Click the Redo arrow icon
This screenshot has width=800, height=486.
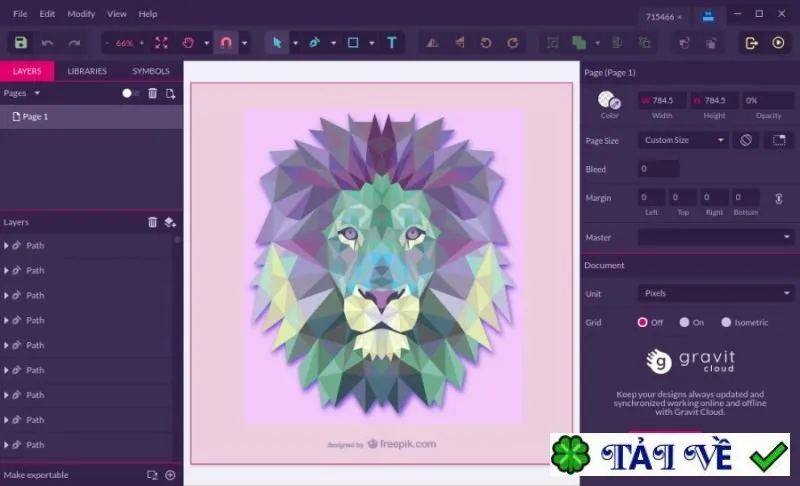tap(74, 43)
